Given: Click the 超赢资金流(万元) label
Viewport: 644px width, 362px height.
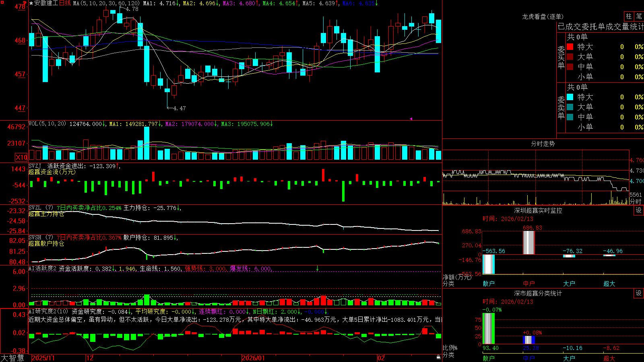Looking at the screenshot, I should point(52,172).
